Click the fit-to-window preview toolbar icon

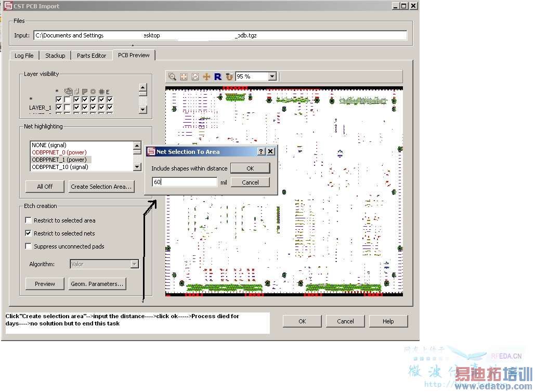pyautogui.click(x=195, y=77)
